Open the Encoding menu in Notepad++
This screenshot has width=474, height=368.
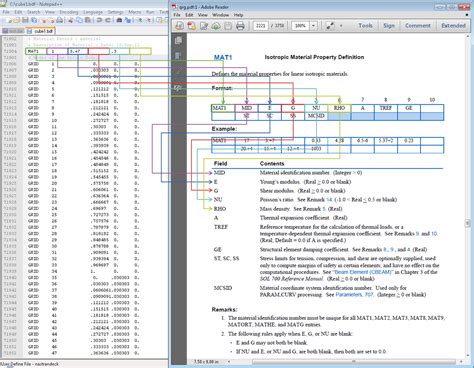coord(69,12)
